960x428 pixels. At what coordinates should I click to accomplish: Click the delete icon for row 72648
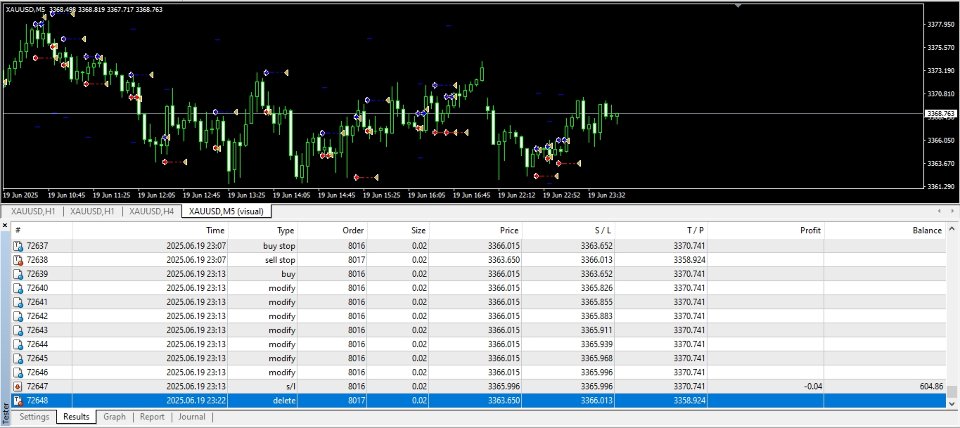18,401
